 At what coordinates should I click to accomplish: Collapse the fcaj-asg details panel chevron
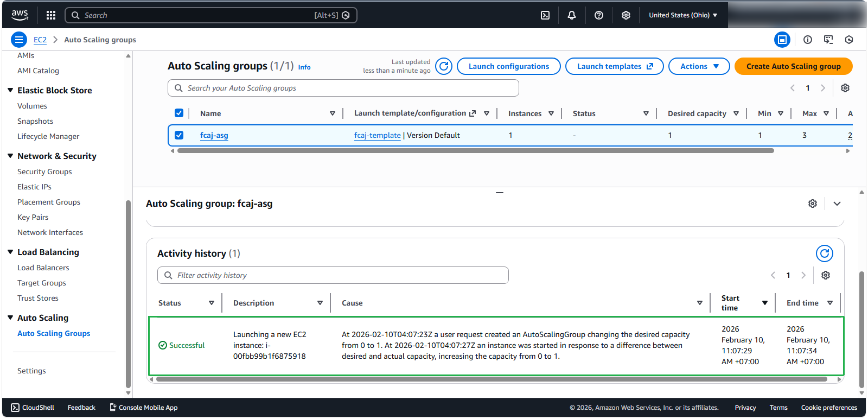(837, 204)
